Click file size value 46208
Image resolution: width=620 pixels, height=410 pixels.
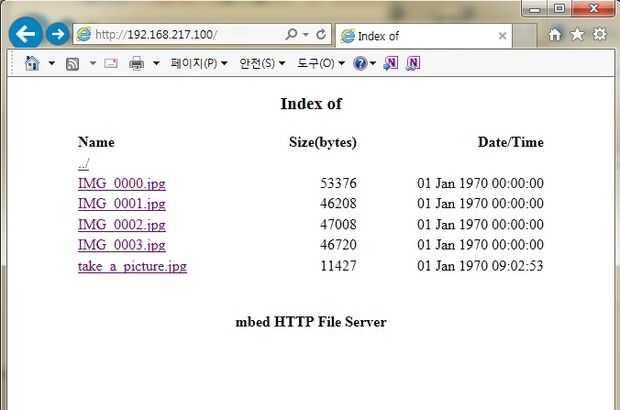click(x=338, y=204)
